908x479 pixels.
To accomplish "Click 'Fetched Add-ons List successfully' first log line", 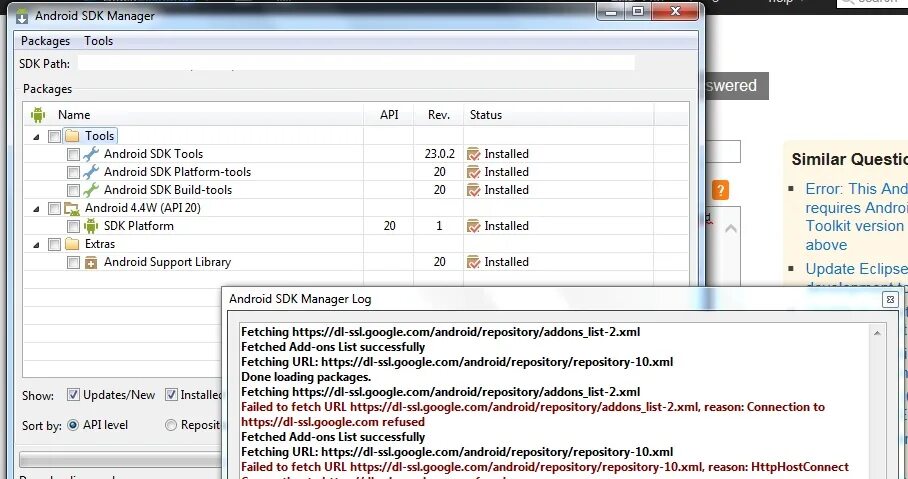I will point(333,347).
